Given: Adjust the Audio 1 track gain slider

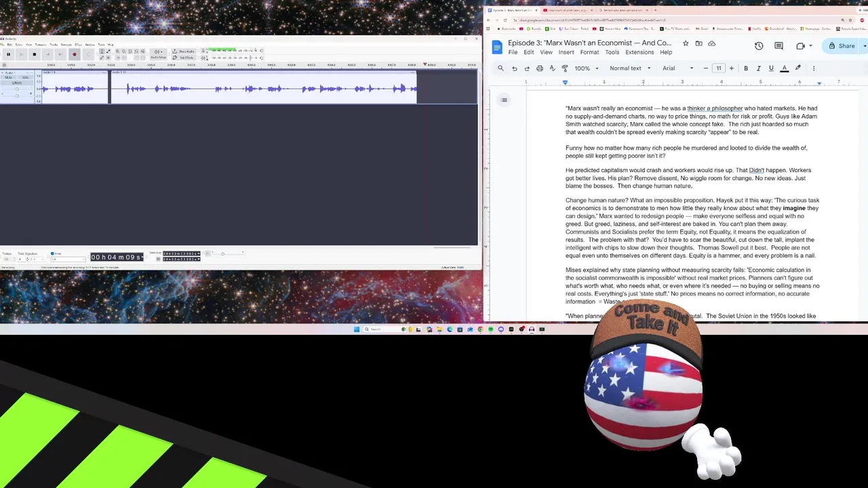Looking at the screenshot, I should pos(17,89).
